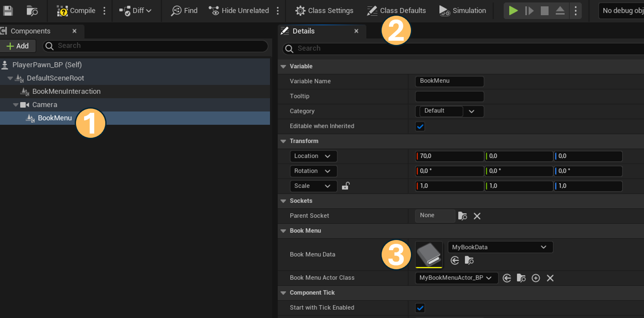Use selected asset for Book Menu Data
The width and height of the screenshot is (644, 318).
(455, 260)
